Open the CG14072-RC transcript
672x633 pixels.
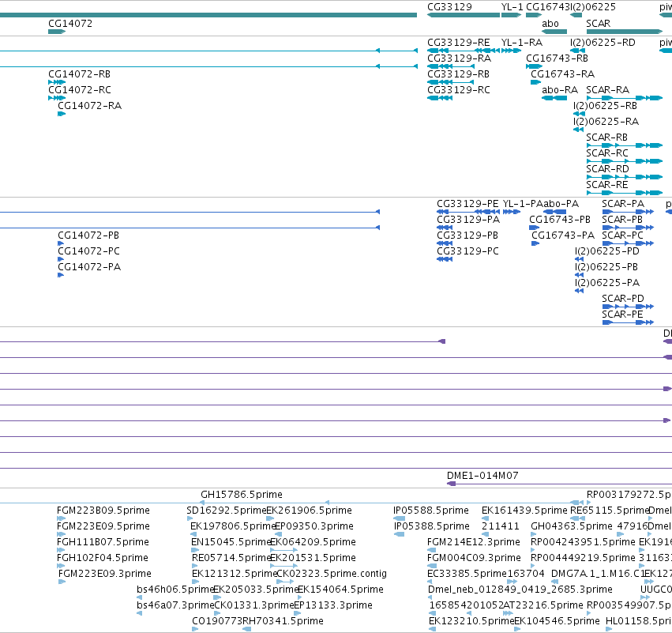[80, 90]
